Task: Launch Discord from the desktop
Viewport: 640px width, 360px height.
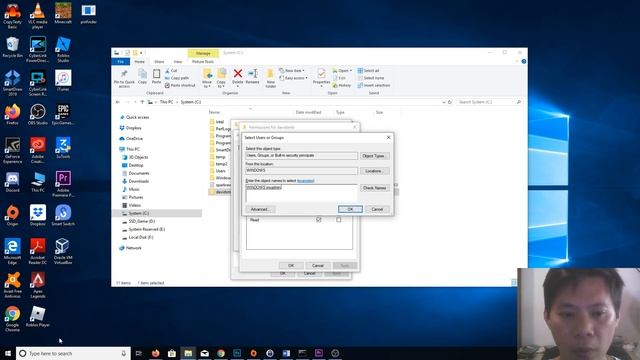Action: pyautogui.click(x=12, y=182)
